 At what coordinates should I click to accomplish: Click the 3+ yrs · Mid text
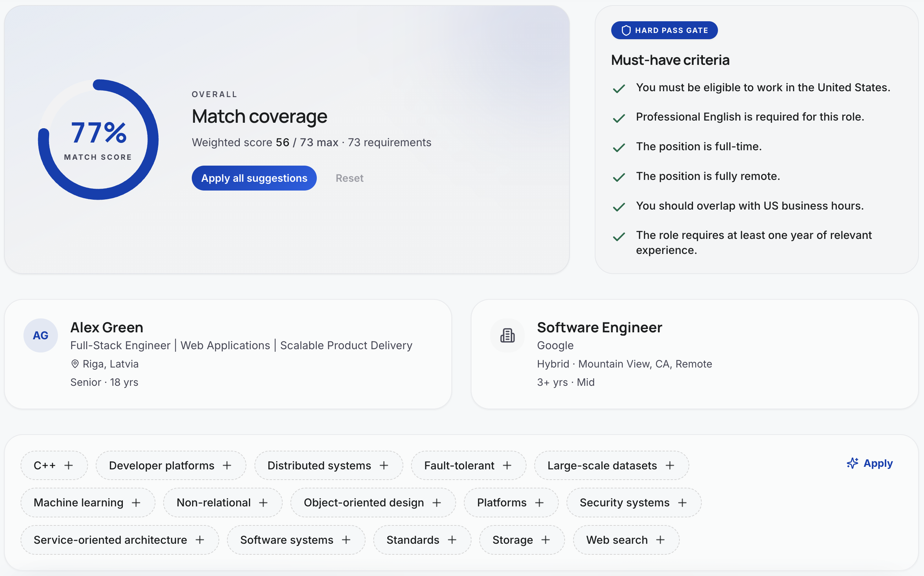(566, 382)
